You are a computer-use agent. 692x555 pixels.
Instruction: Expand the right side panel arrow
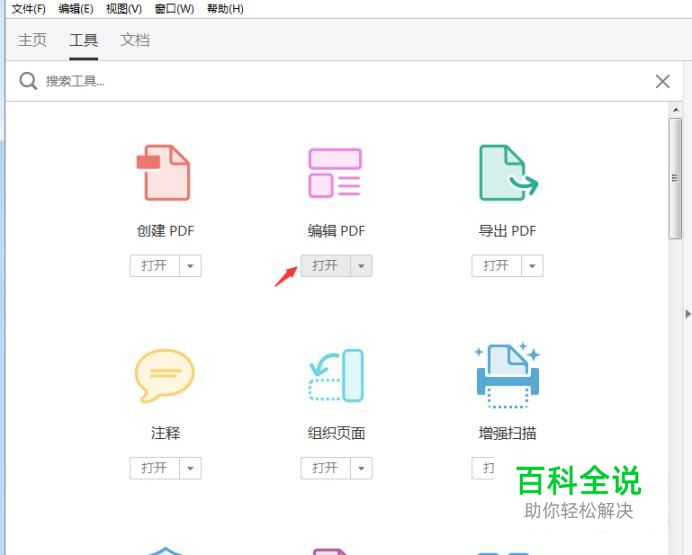[688, 314]
